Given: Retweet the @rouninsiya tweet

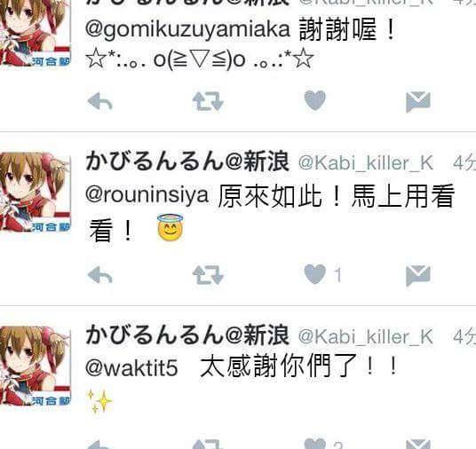Looking at the screenshot, I should tap(208, 275).
